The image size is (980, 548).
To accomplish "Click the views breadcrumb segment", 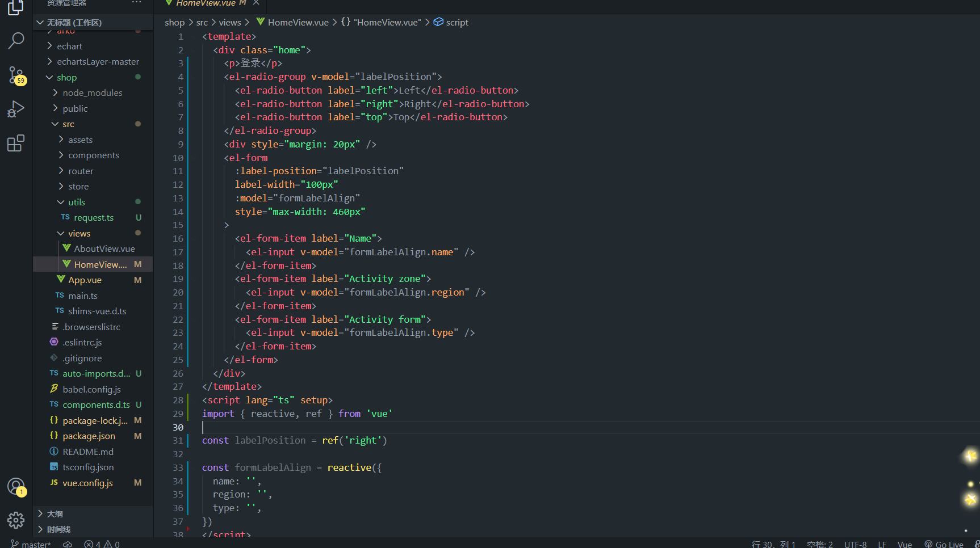I will tap(230, 23).
